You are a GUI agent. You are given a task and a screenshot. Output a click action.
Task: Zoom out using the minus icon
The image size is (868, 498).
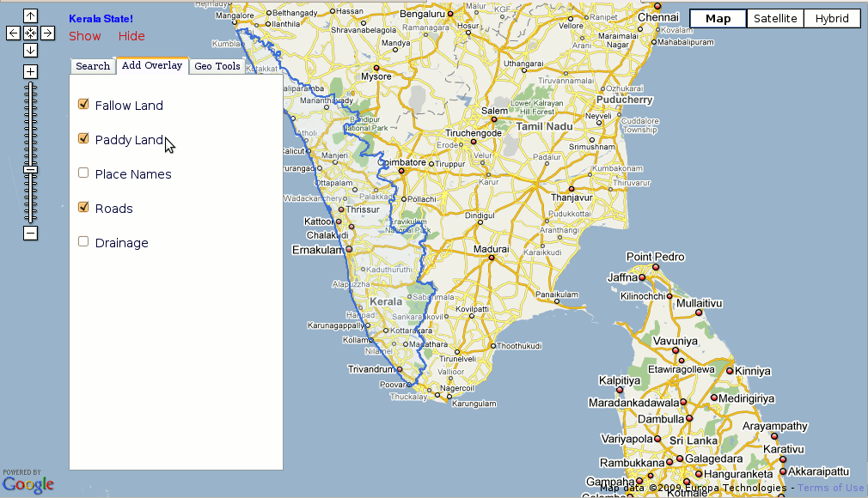click(31, 233)
